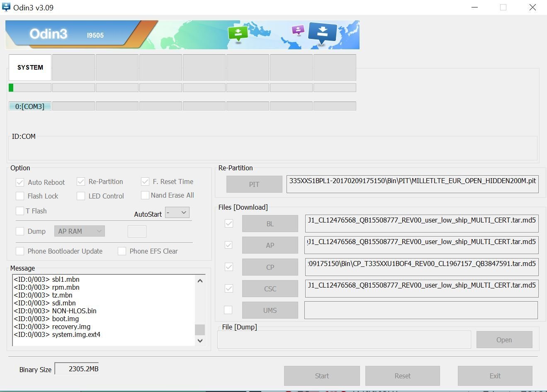
Task: Enable the UMS file checkbox
Action: (x=229, y=310)
